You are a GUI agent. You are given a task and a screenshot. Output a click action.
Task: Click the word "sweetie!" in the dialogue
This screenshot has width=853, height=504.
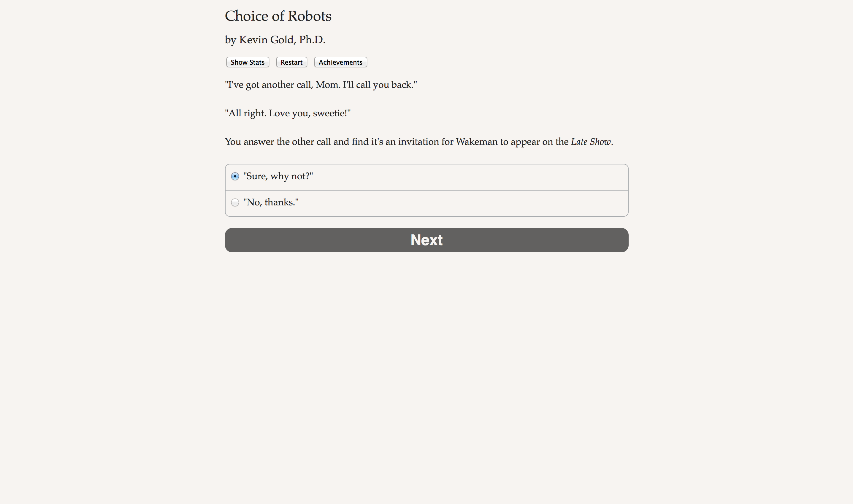click(332, 113)
